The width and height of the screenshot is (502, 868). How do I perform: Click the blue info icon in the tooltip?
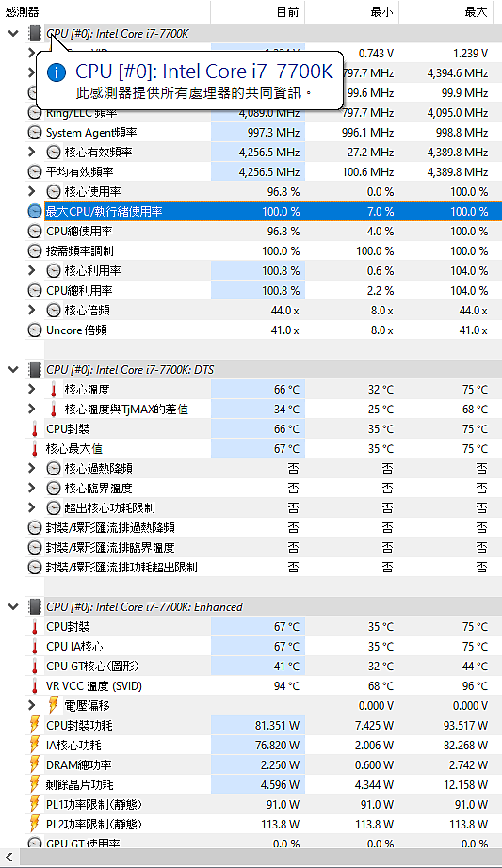pos(56,72)
